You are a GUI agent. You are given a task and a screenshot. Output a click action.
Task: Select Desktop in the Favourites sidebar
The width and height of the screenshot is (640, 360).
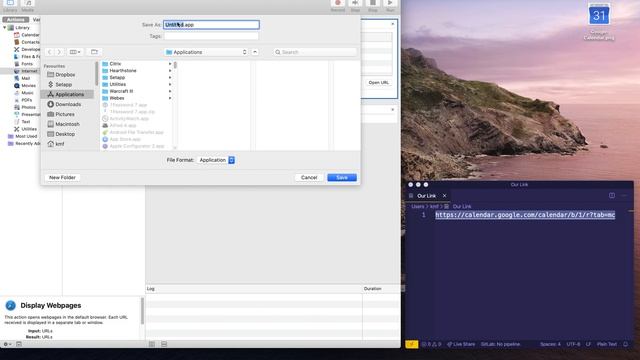pos(64,134)
